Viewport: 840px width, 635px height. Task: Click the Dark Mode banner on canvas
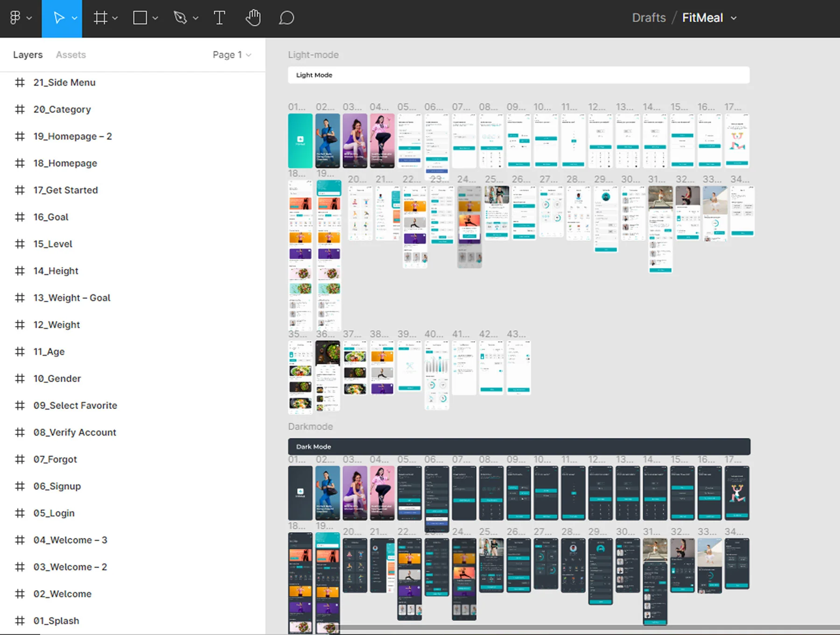[519, 446]
